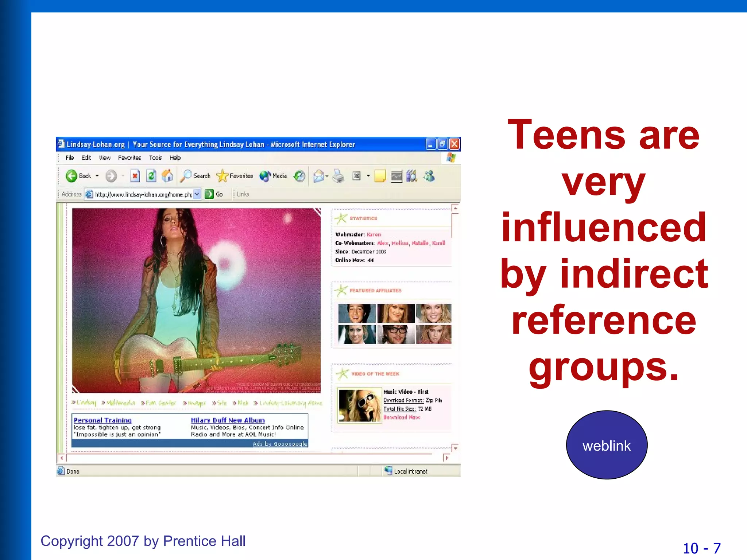Open the Edit menu
The height and width of the screenshot is (560, 747).
[86, 157]
